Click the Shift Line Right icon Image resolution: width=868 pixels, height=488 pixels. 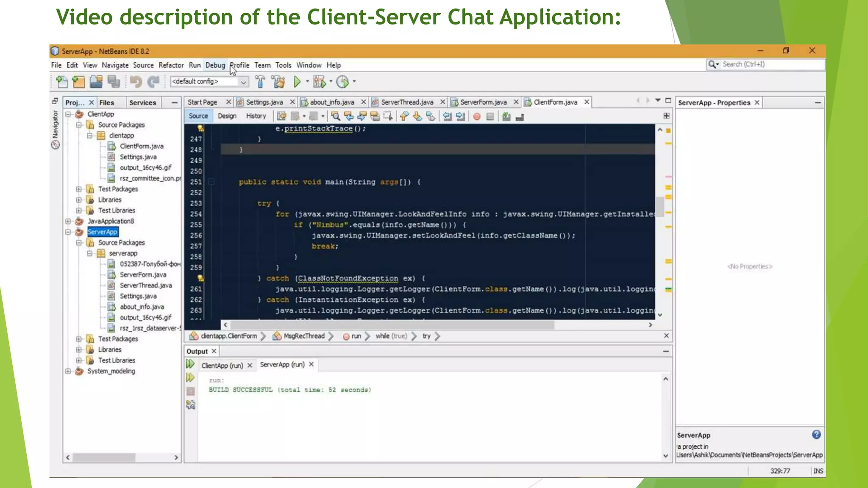coord(461,116)
